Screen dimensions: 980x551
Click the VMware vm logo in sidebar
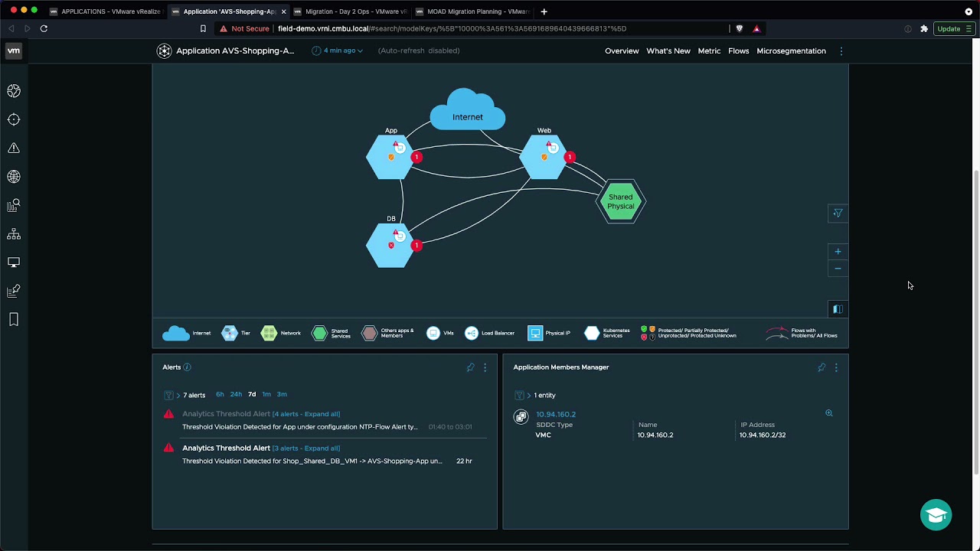point(14,51)
